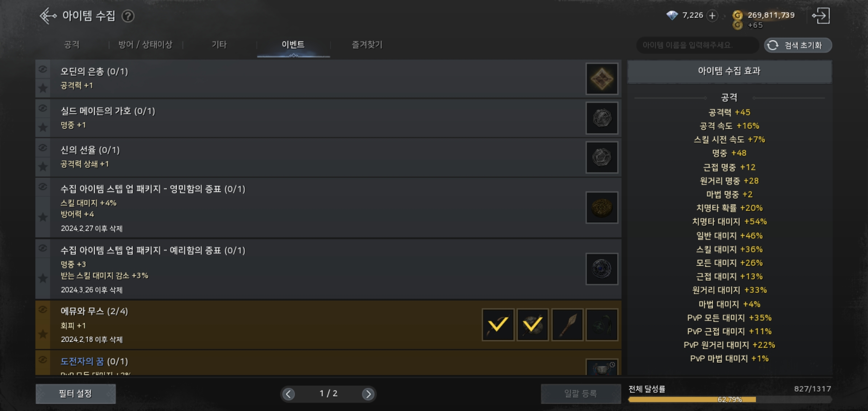Switch to the 즐겨찾기 tab

367,45
